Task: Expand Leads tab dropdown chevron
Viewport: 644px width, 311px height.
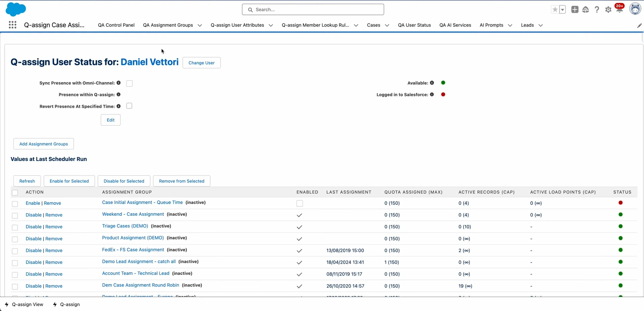Action: tap(540, 25)
